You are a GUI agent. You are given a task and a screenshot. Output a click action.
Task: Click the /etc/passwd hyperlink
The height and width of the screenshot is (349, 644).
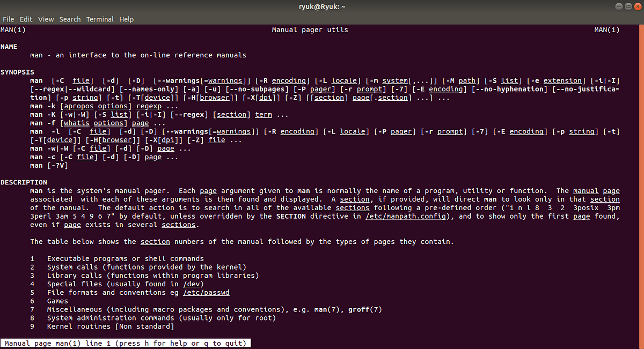tap(206, 292)
